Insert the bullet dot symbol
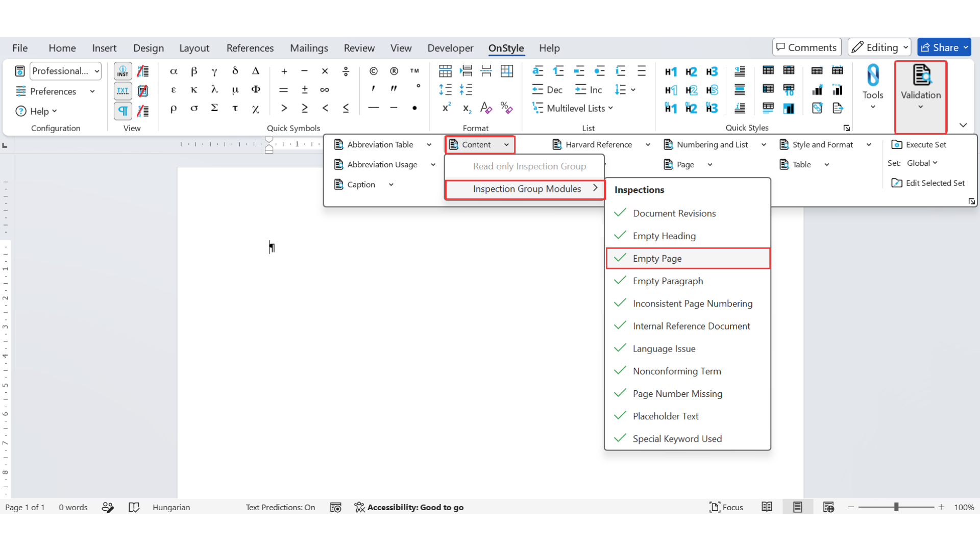Viewport: 980px width, 551px height. pyautogui.click(x=414, y=108)
